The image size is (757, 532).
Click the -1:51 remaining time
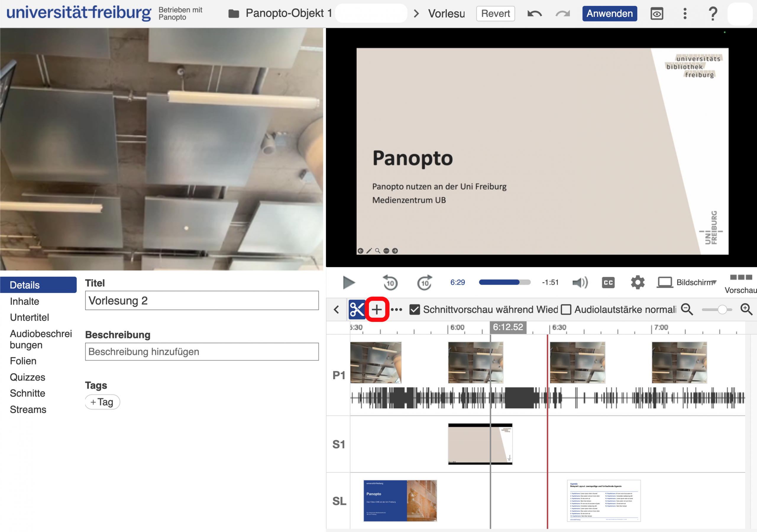(550, 283)
